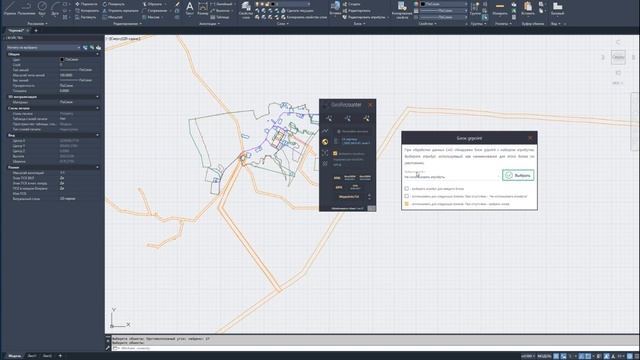Click the Вставка (Insert block) icon
The image size is (640, 360).
coord(335,8)
